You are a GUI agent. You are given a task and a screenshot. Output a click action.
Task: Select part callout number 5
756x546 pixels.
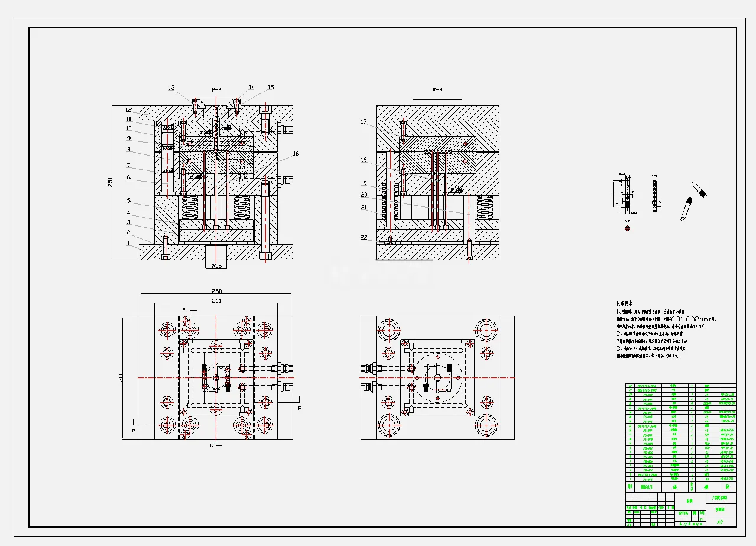[128, 201]
